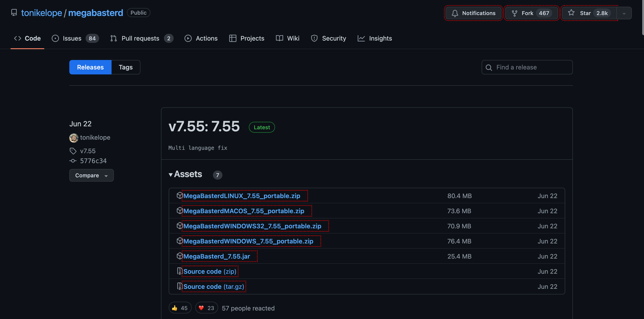Open the tonikelope owner link in header

click(x=41, y=13)
